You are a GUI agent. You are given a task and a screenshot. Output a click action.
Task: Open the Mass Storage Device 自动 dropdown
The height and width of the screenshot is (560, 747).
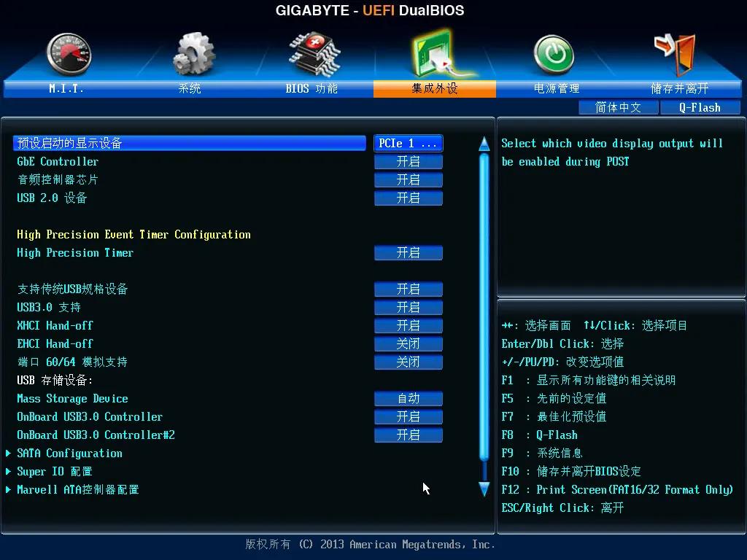click(409, 398)
